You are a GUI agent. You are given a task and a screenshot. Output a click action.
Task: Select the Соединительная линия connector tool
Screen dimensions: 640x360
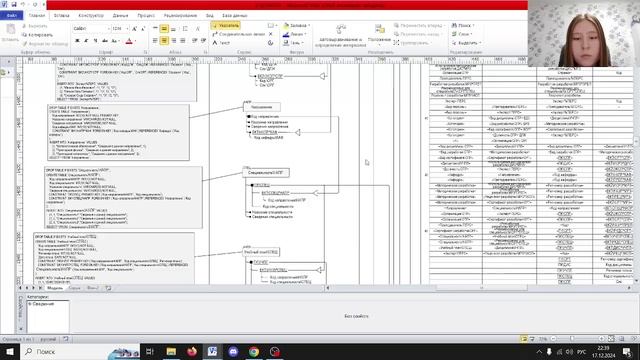pos(239,34)
